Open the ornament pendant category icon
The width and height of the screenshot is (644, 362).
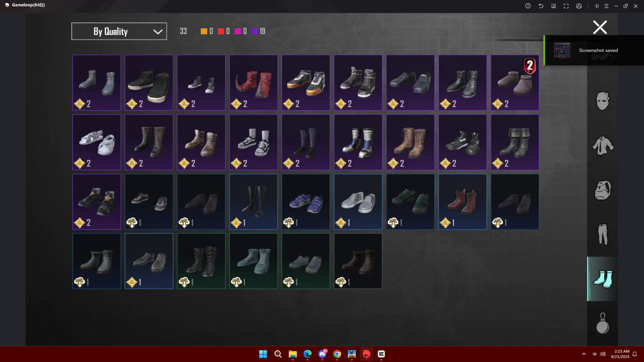point(602,323)
